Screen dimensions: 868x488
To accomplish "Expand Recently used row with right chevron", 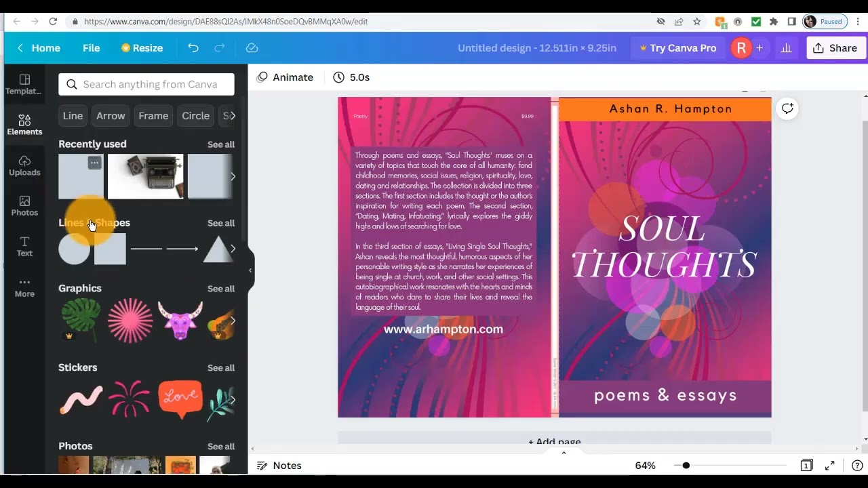I will pos(233,176).
